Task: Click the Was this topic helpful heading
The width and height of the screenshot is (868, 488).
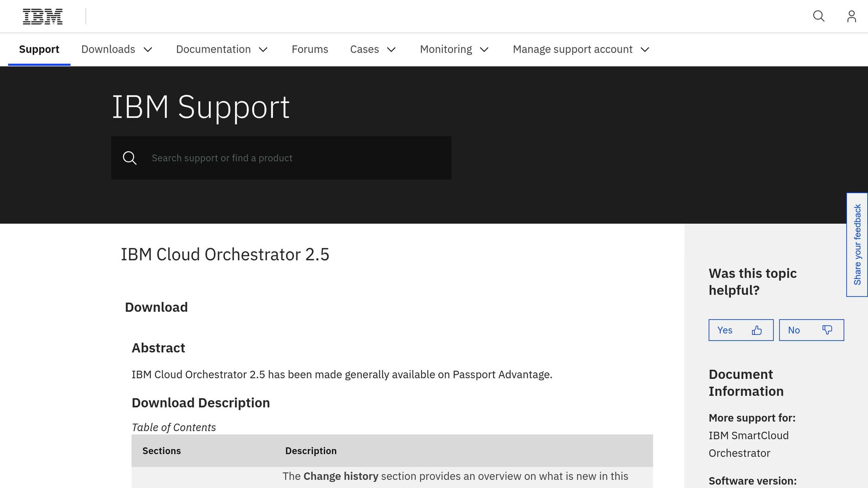Action: pyautogui.click(x=753, y=282)
